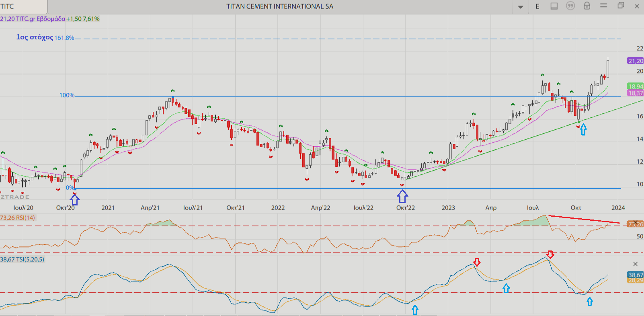Click the orange 28,29 TSI signal badge
Screen dimensions: 644x316
pos(636,280)
